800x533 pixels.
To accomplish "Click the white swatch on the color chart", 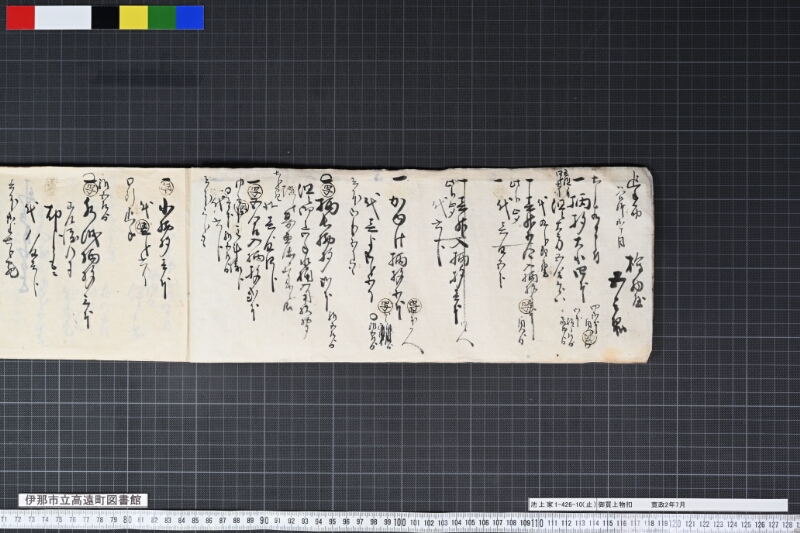I will [63, 18].
